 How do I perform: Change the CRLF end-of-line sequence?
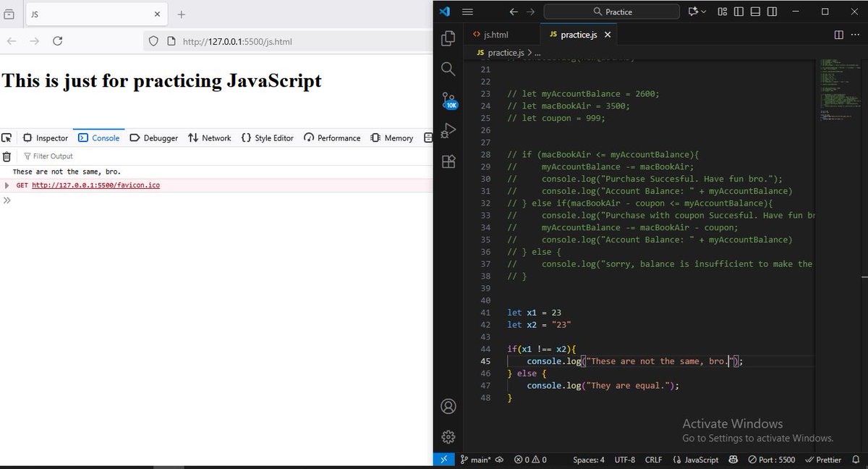click(653, 460)
